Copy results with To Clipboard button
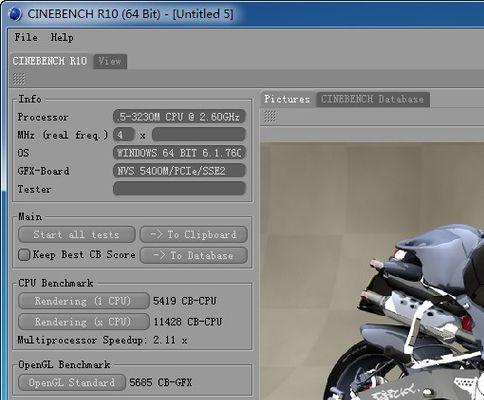 pyautogui.click(x=194, y=235)
